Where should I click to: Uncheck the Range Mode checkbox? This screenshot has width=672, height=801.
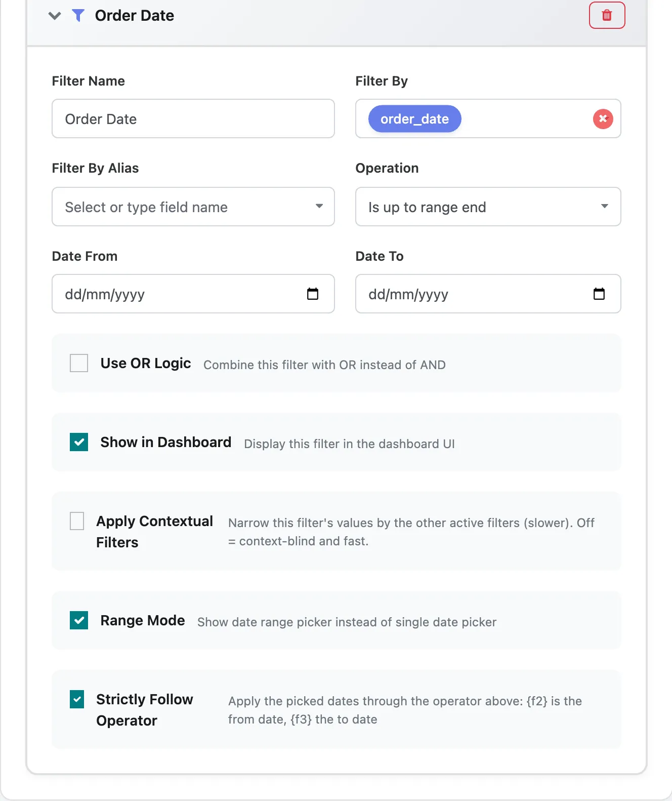[x=79, y=620]
